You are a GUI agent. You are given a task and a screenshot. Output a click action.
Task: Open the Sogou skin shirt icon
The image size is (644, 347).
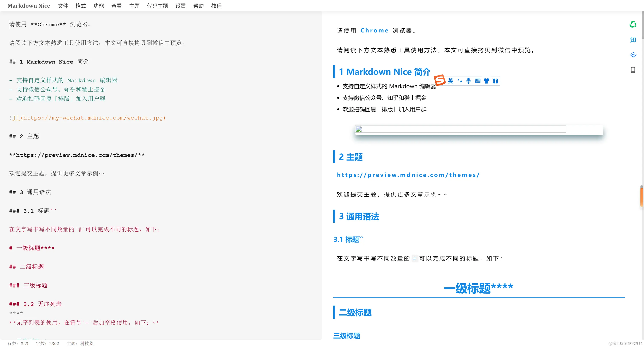pos(486,81)
